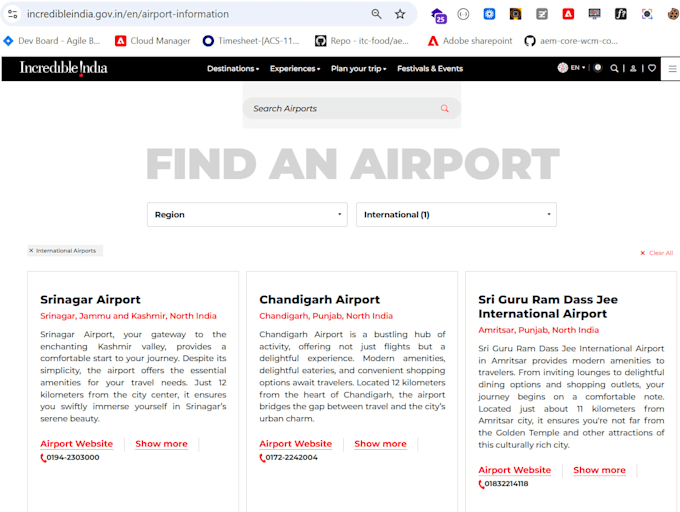Open the round white circle extension

click(x=463, y=14)
